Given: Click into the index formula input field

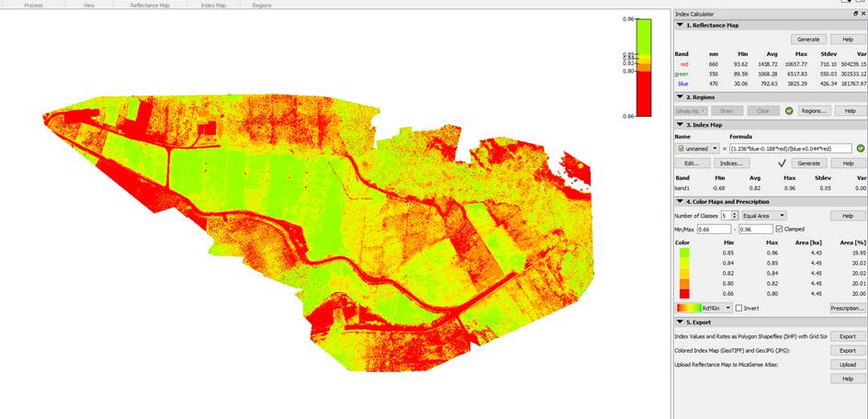Looking at the screenshot, I should [x=790, y=148].
